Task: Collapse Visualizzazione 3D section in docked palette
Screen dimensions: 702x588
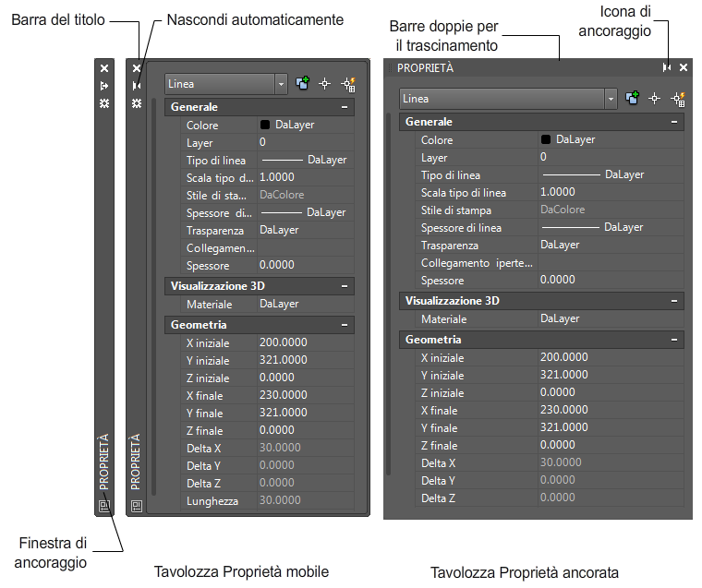Action: point(674,301)
